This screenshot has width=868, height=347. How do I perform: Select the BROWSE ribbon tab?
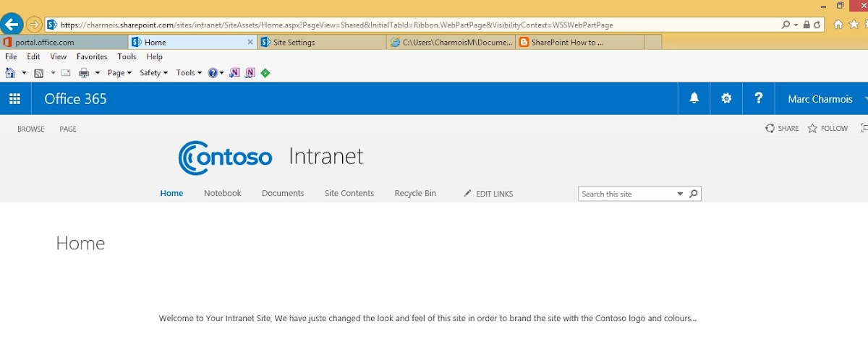coord(31,129)
